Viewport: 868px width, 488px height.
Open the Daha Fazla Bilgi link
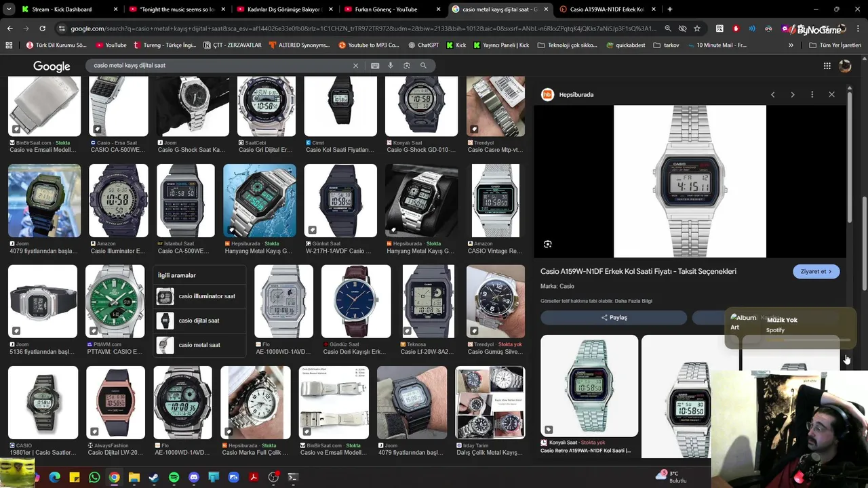(633, 301)
